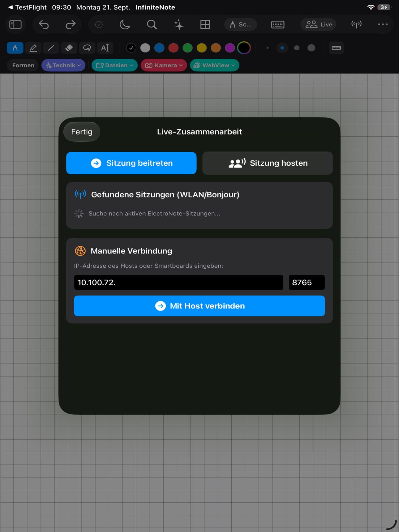399x532 pixels.
Task: Open the rainbow custom color picker
Action: click(244, 48)
